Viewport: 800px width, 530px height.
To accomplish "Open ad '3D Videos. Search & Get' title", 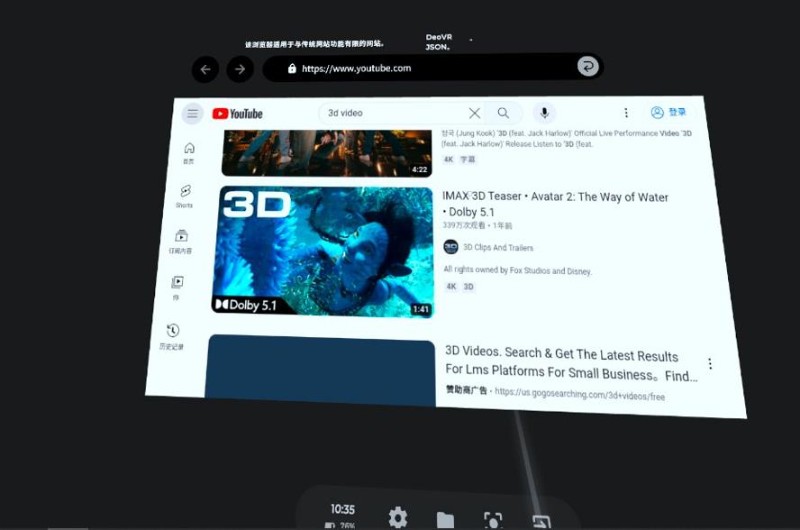I will (x=571, y=364).
